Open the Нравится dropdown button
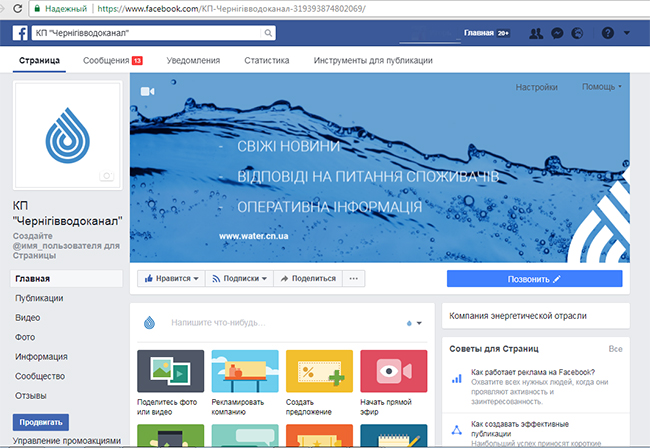The width and height of the screenshot is (650, 448). [x=168, y=279]
